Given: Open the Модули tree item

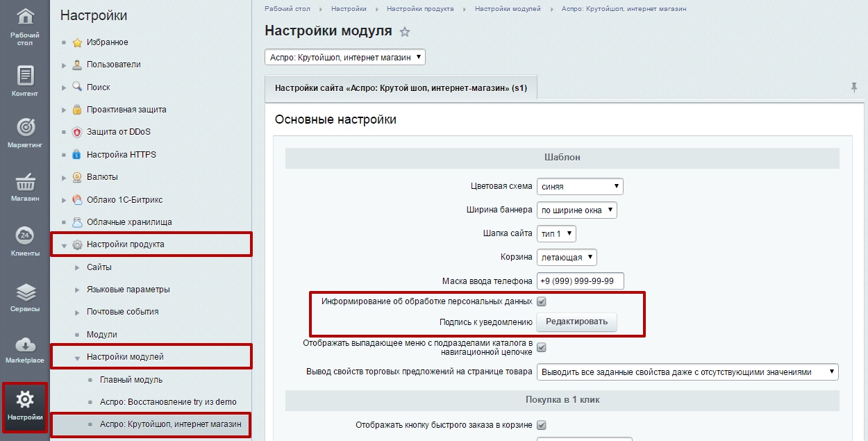Looking at the screenshot, I should coord(102,335).
